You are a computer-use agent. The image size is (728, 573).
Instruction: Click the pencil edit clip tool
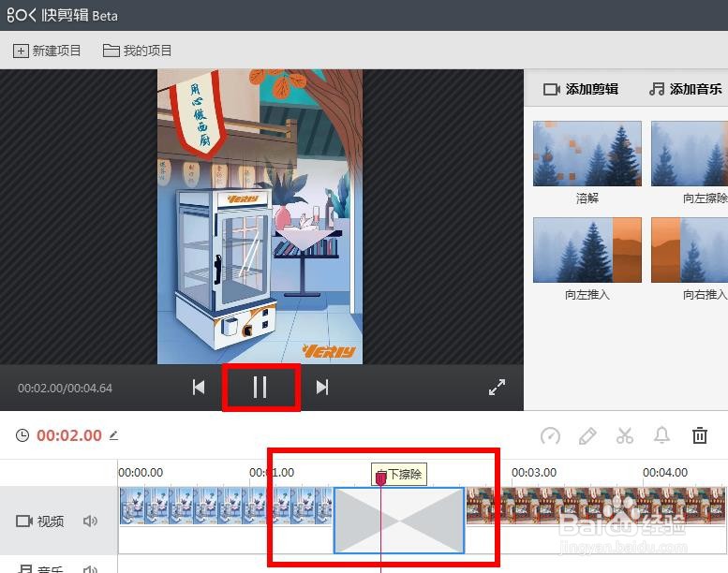click(587, 436)
